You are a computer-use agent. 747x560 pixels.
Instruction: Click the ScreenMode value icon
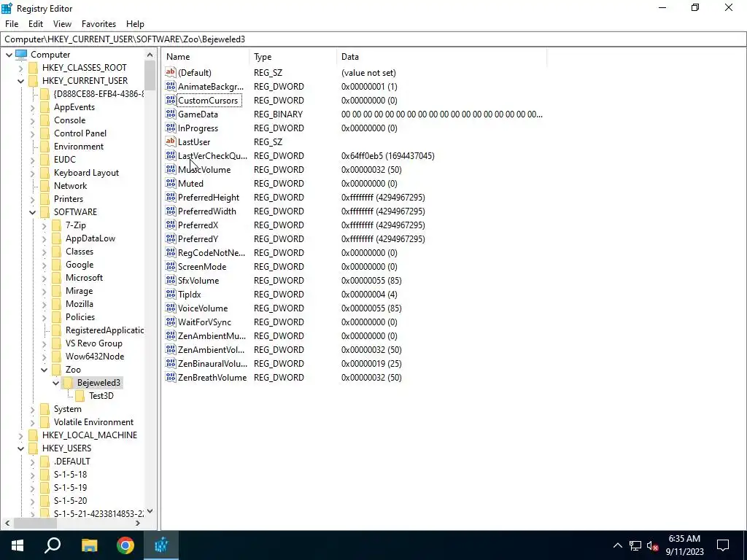pyautogui.click(x=171, y=266)
